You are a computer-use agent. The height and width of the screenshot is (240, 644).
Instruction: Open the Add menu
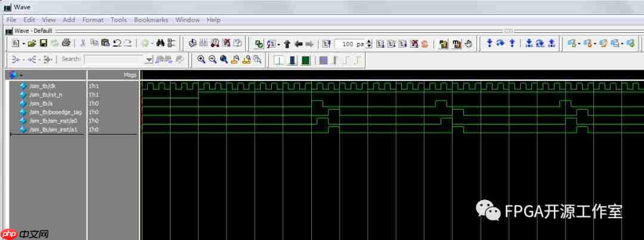tap(69, 20)
